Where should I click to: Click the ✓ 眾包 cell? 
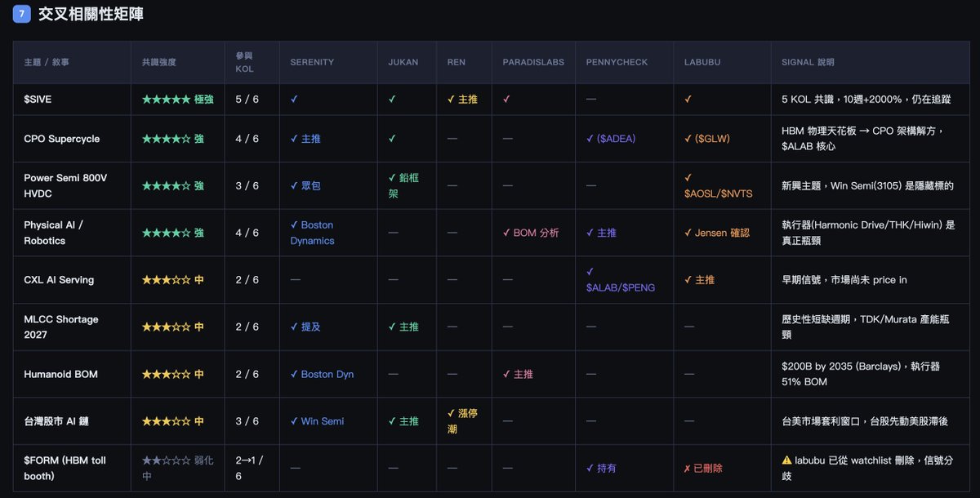click(305, 185)
